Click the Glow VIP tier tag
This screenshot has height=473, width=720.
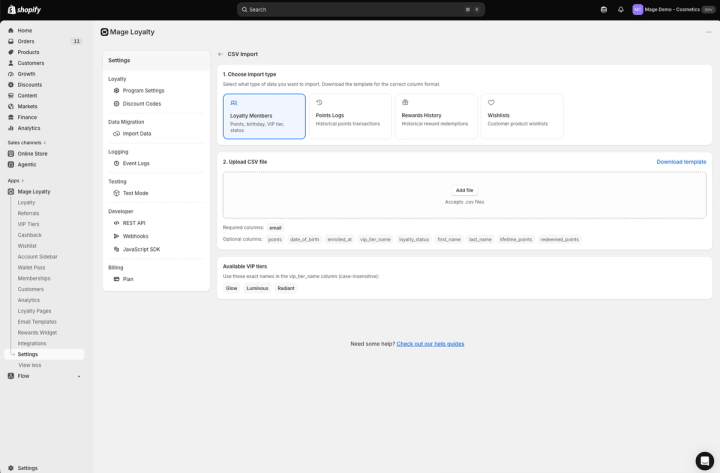pyautogui.click(x=231, y=288)
